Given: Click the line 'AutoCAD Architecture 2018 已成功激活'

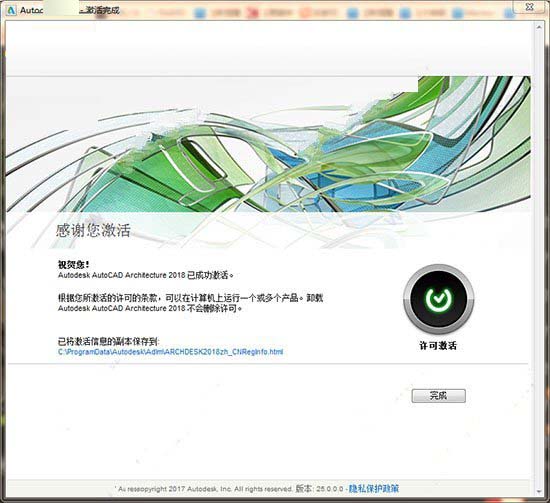Looking at the screenshot, I should [x=146, y=275].
